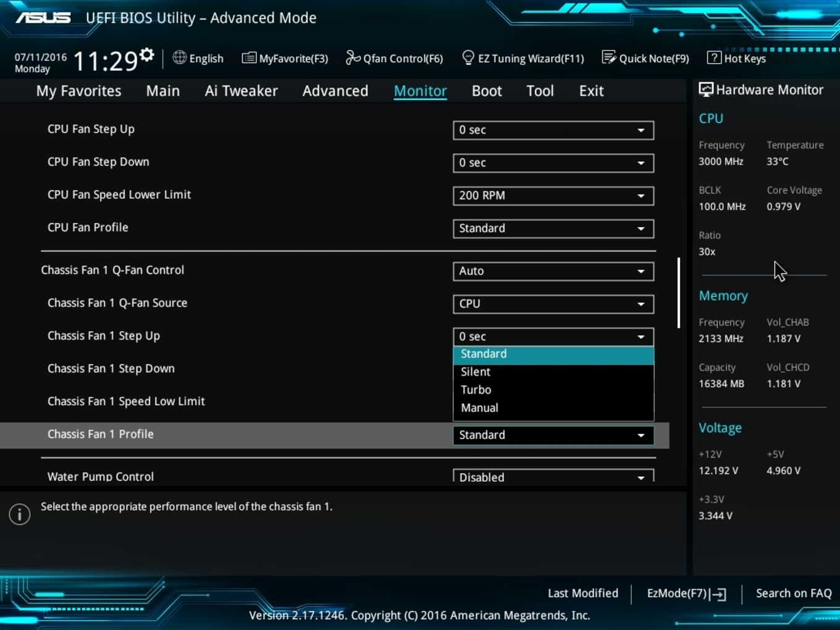Open the Water Pump Control dropdown

point(553,477)
